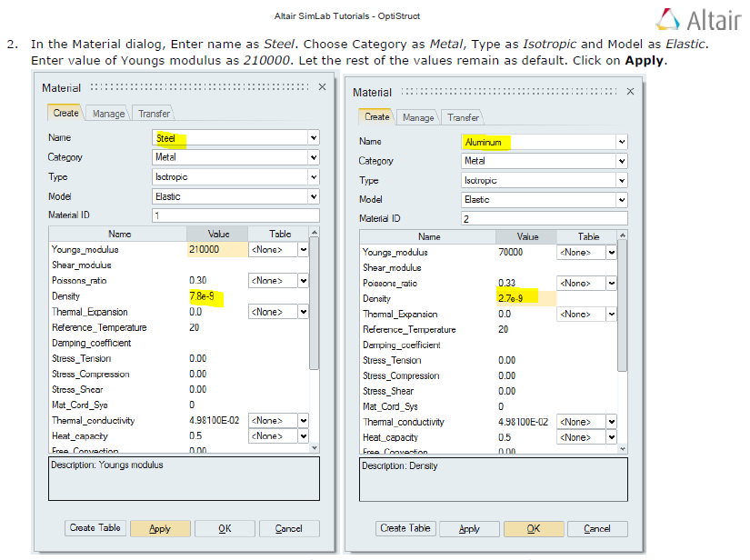Screen dimensions: 750x560
Task: Select Shear_modulus row in Aluminum dialog
Action: point(489,268)
